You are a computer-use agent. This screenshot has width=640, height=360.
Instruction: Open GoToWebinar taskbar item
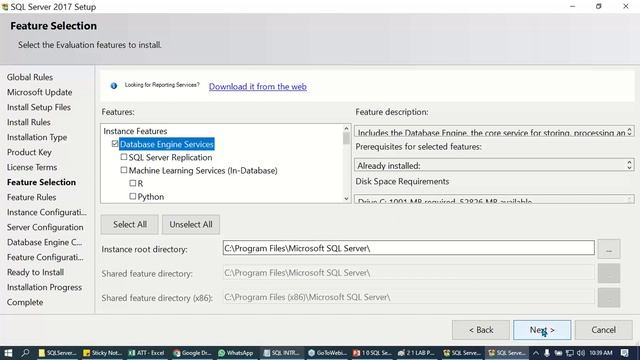327,353
